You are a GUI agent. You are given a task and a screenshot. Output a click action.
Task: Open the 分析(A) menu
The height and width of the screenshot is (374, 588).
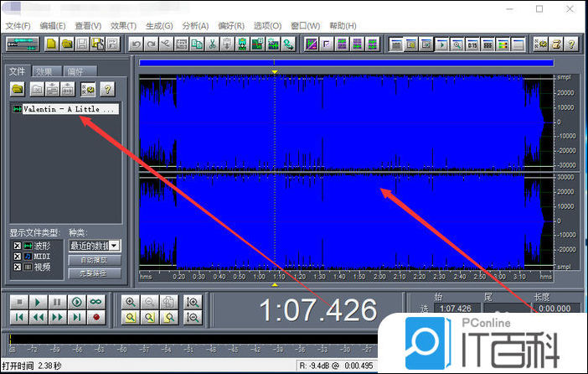195,26
